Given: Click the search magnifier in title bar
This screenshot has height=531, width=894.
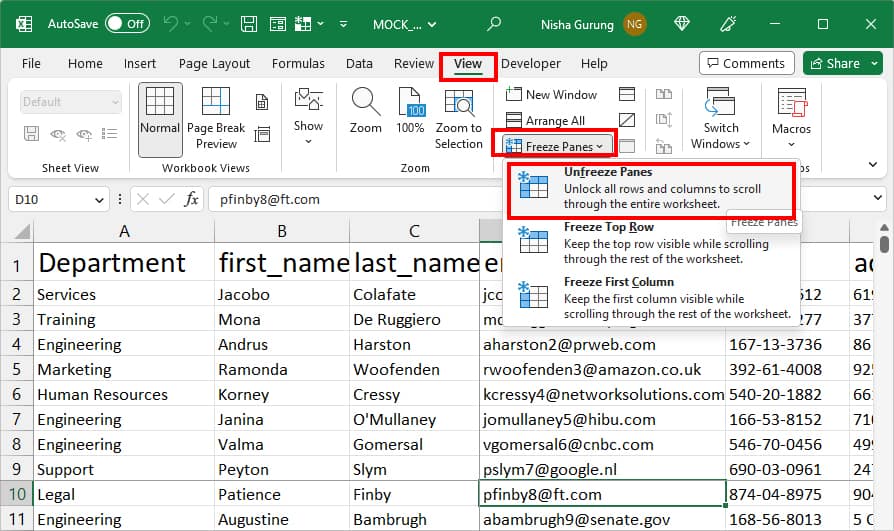Looking at the screenshot, I should pyautogui.click(x=494, y=24).
